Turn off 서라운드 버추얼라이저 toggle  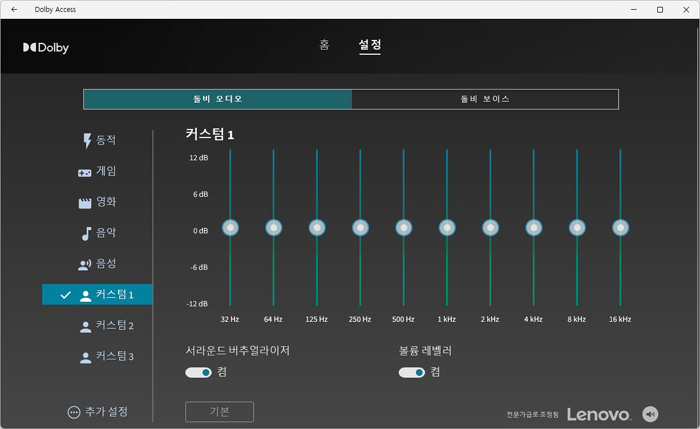pos(198,372)
